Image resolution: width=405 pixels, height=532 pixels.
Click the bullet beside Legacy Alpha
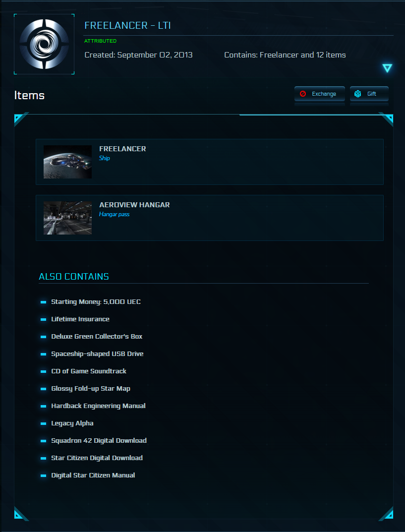click(x=43, y=423)
